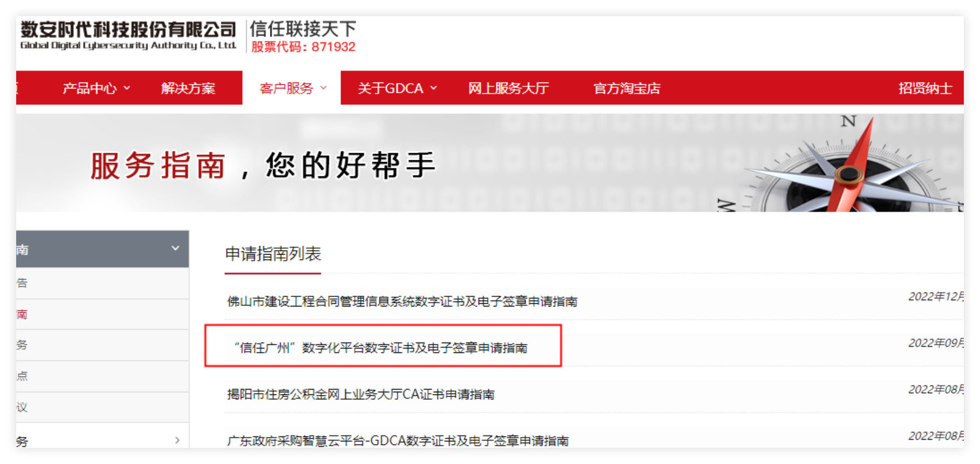The image size is (980, 464).
Task: Open 官方淘宝店 link
Action: tap(627, 88)
